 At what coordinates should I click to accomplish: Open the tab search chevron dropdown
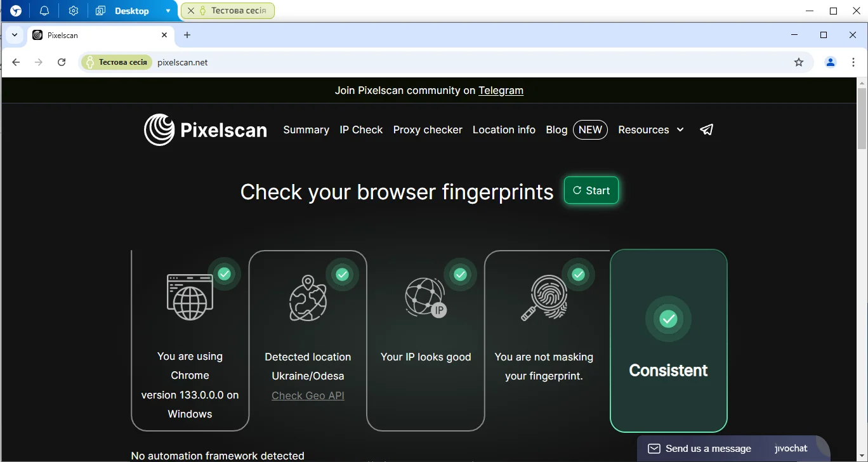15,36
